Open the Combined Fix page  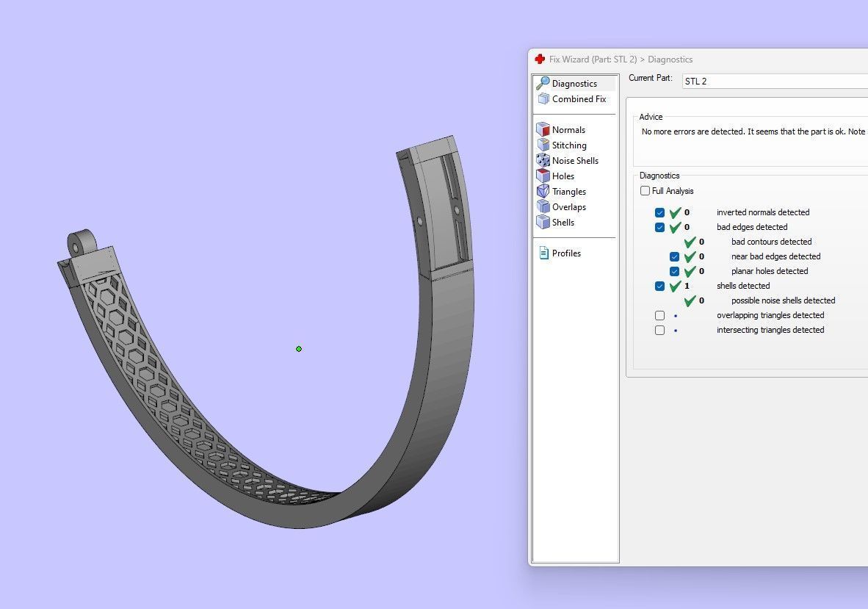579,99
